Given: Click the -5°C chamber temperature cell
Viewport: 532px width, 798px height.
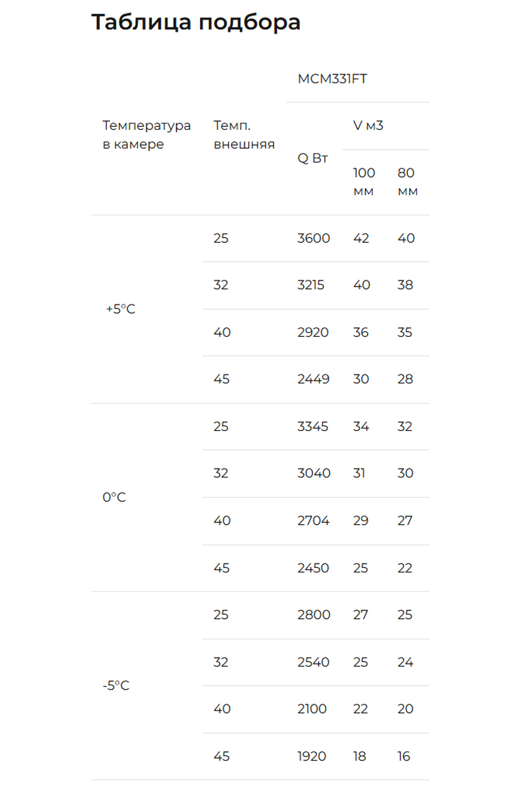Looking at the screenshot, I should pyautogui.click(x=116, y=686).
